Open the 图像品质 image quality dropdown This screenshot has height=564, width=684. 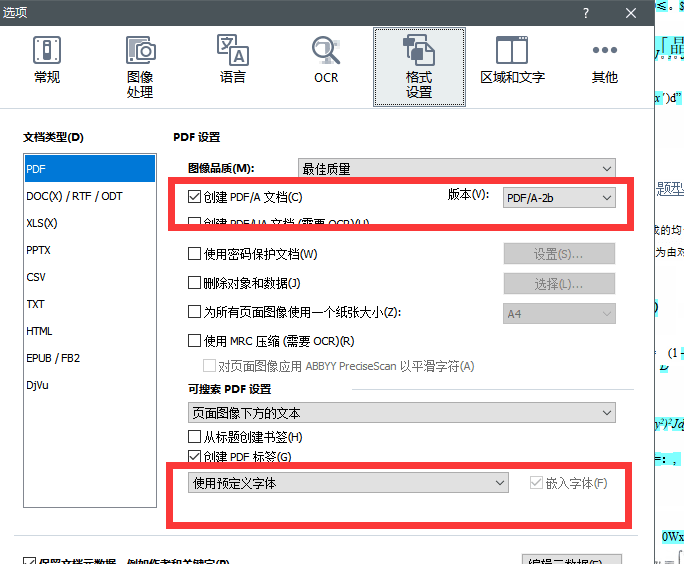click(x=457, y=169)
